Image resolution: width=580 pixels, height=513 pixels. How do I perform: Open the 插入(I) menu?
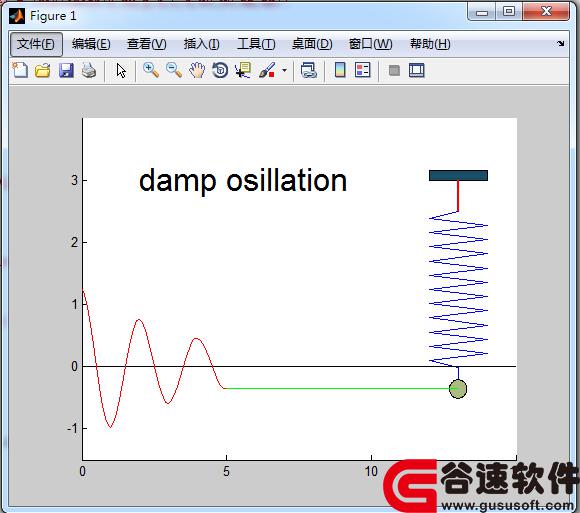coord(202,44)
